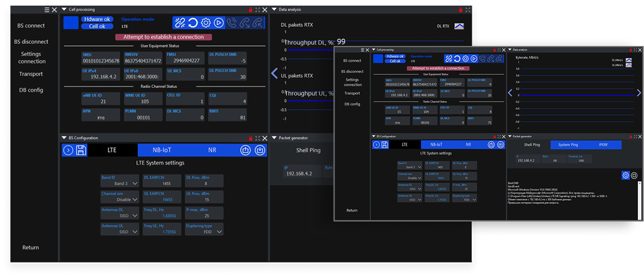The image size is (644, 277).
Task: Open Call processing gear settings in the larger window
Action: coord(206,23)
